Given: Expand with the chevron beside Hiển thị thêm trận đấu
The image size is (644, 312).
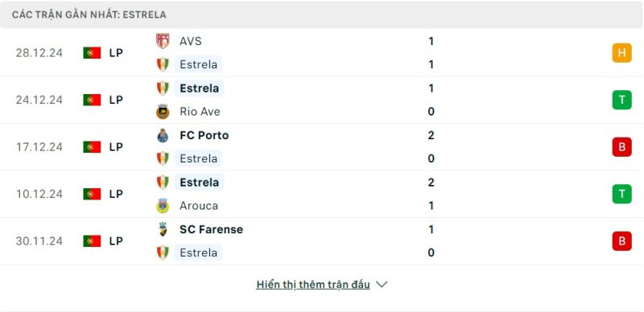Looking at the screenshot, I should 382,285.
